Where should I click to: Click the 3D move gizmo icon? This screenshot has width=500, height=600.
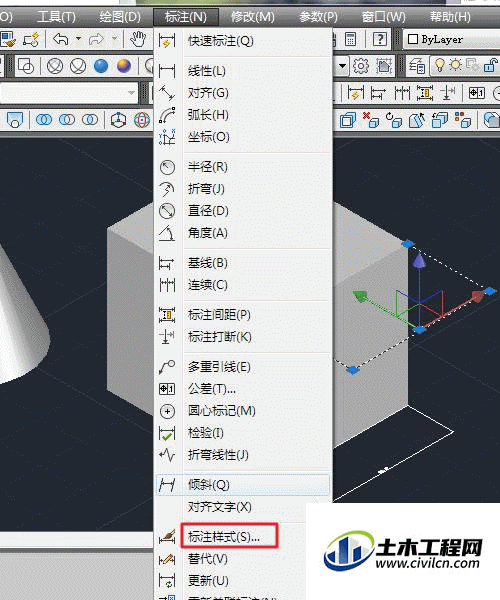coord(118,120)
